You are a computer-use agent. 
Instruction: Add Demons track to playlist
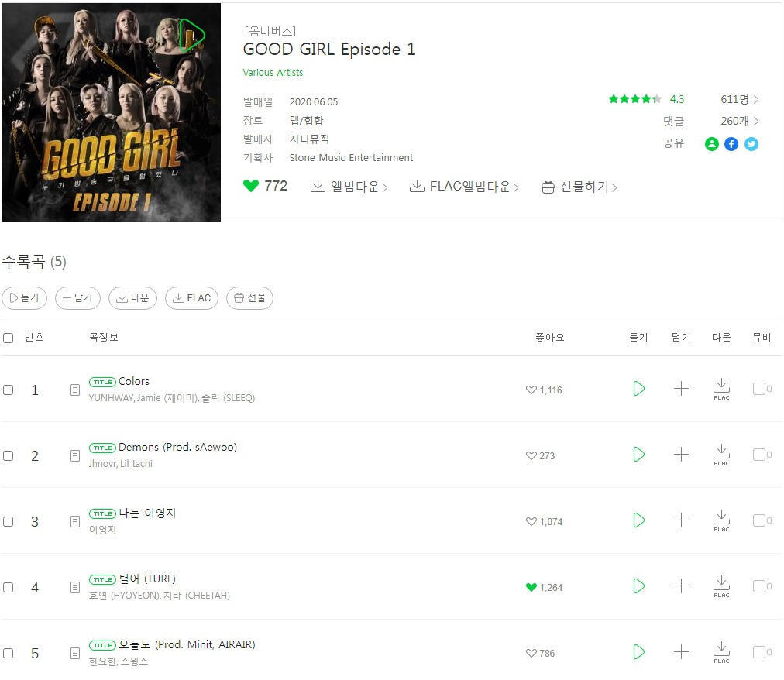pos(681,455)
